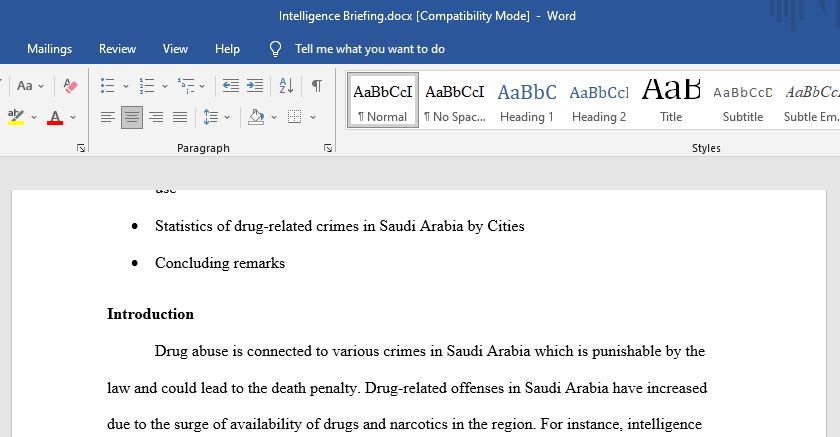The height and width of the screenshot is (437, 840).
Task: Click Statistics of drug-related crimes bullet
Action: pyautogui.click(x=340, y=226)
